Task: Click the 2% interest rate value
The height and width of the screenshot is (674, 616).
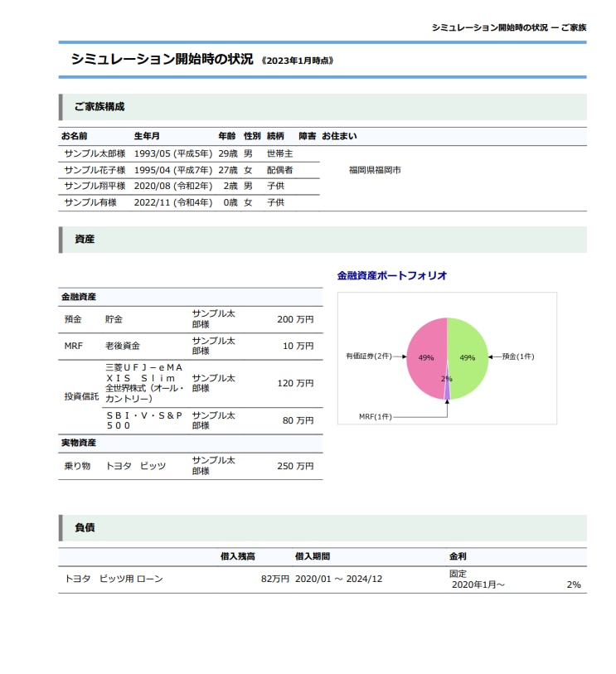Action: point(574,584)
